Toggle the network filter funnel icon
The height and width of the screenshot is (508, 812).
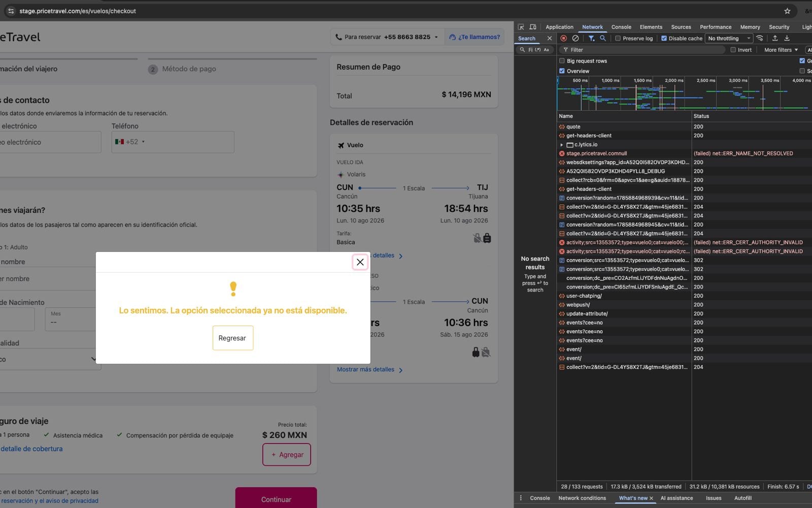[x=591, y=38]
